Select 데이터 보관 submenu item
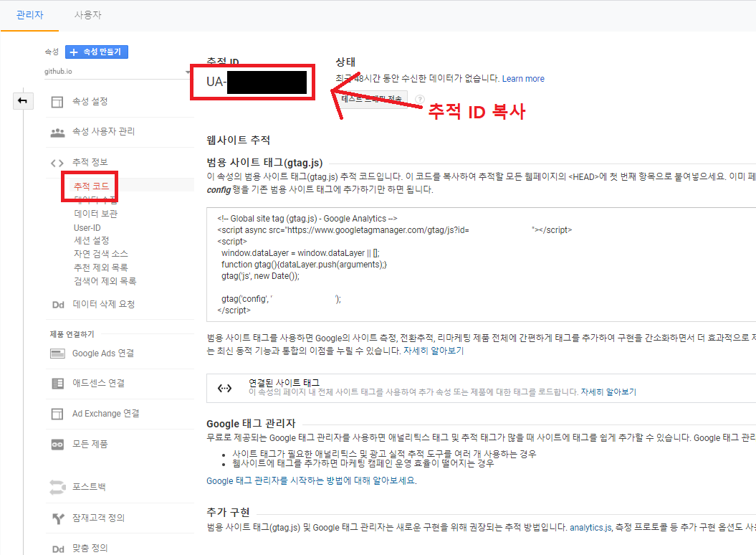The image size is (756, 555). 95,213
